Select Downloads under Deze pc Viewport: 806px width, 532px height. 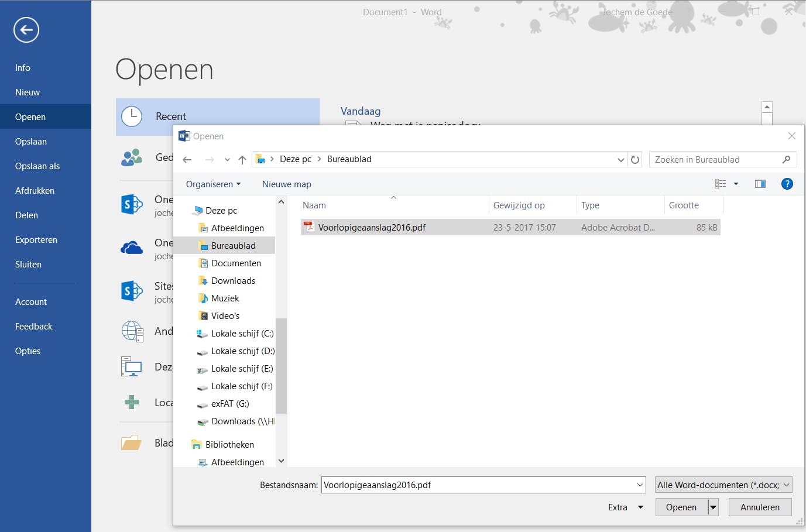click(233, 281)
